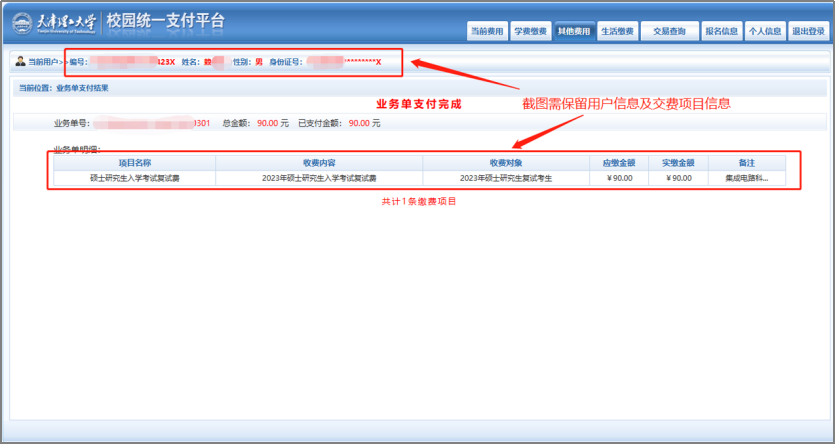Click 退出登录 to log out
The width and height of the screenshot is (835, 444).
point(808,32)
